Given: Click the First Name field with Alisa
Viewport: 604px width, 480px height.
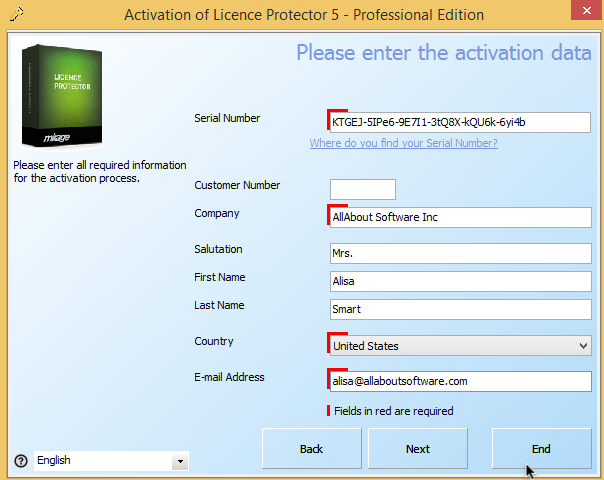Looking at the screenshot, I should pos(461,281).
